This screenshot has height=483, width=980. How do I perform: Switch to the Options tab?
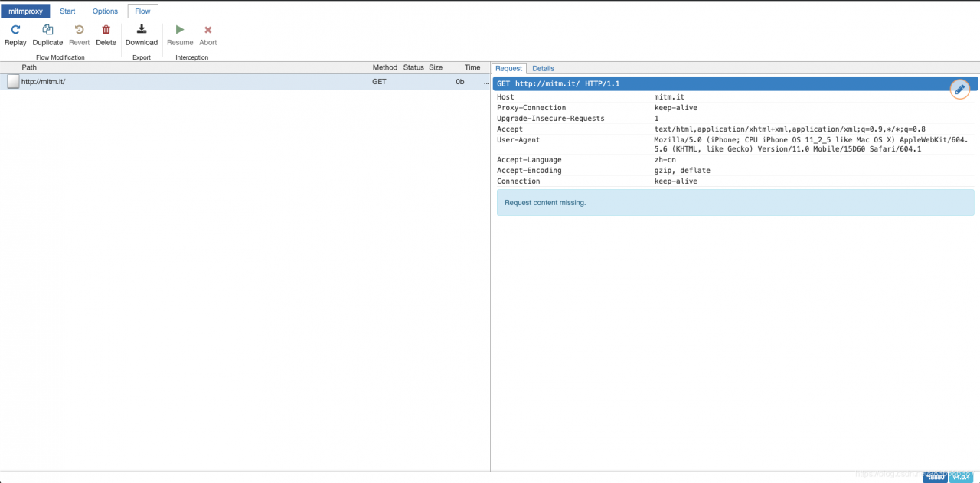pyautogui.click(x=105, y=11)
